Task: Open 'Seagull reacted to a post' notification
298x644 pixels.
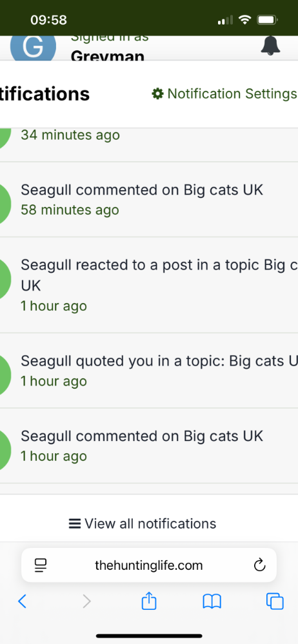Action: 149,285
